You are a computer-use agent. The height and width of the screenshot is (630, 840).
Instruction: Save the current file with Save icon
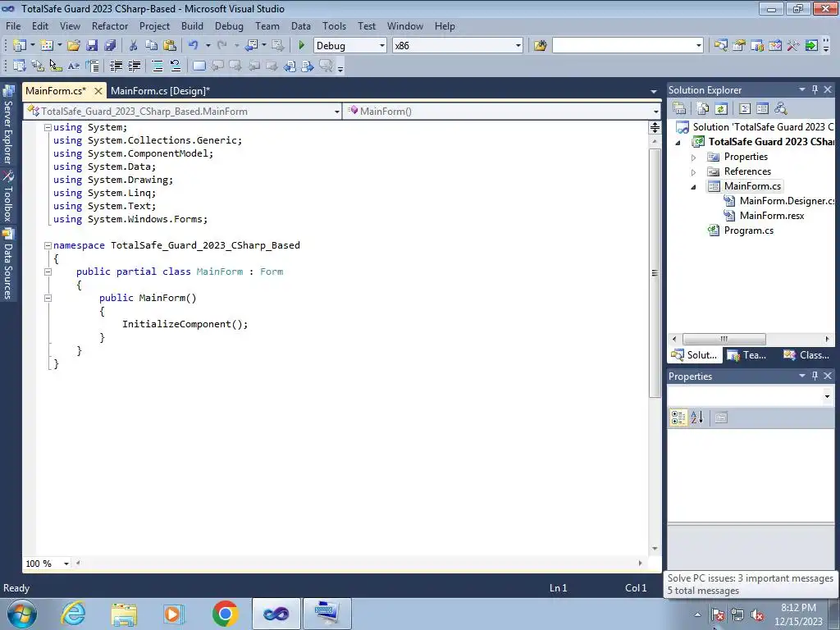point(92,46)
